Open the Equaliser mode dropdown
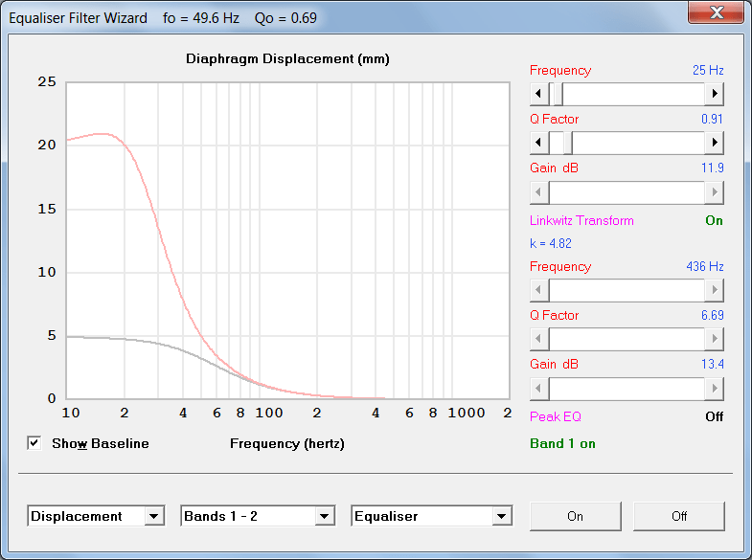 [502, 516]
